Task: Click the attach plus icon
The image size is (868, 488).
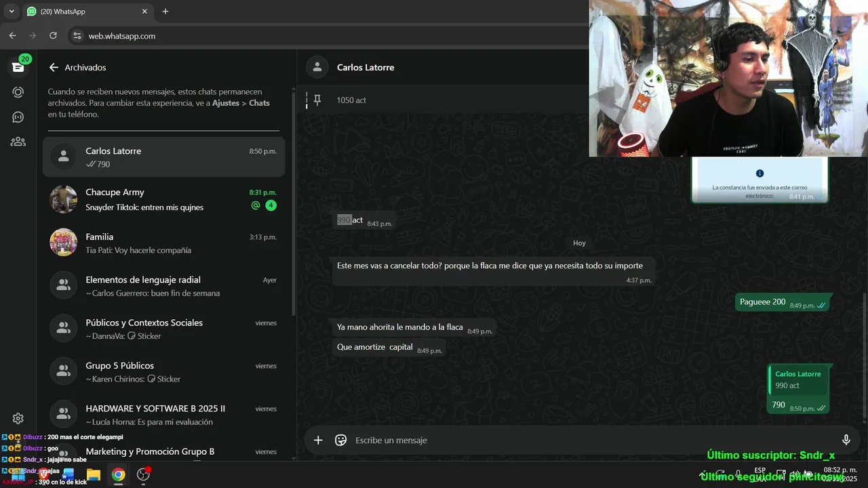Action: [318, 440]
